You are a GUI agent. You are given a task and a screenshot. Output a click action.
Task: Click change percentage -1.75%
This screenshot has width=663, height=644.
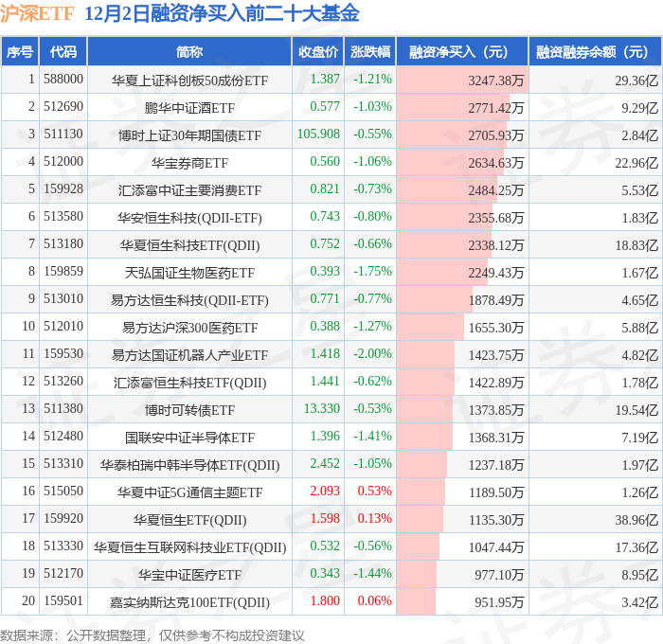372,272
